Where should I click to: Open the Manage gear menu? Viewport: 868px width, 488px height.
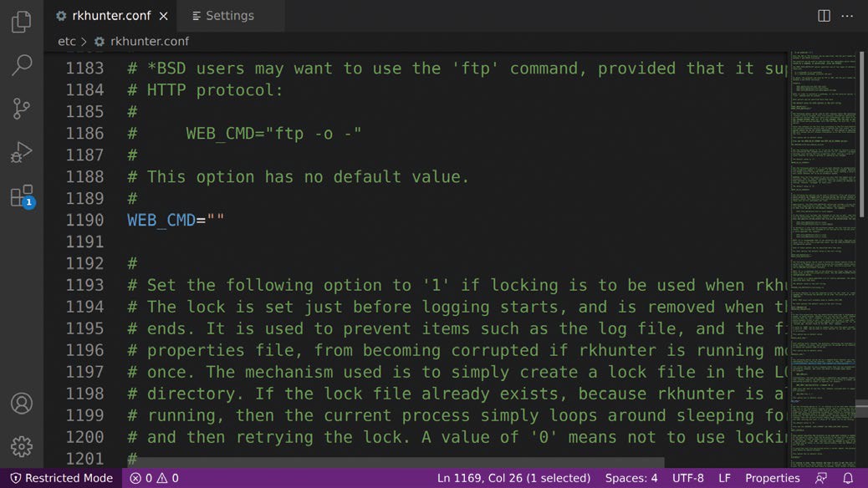[22, 446]
